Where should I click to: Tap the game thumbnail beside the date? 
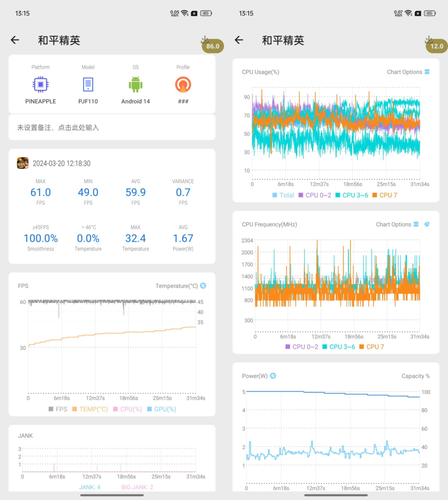[x=23, y=163]
